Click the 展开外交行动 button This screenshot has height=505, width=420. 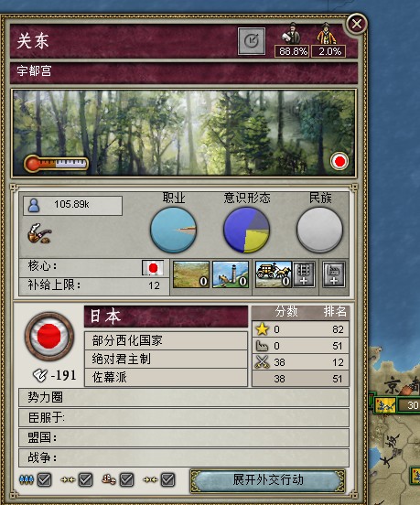268,480
